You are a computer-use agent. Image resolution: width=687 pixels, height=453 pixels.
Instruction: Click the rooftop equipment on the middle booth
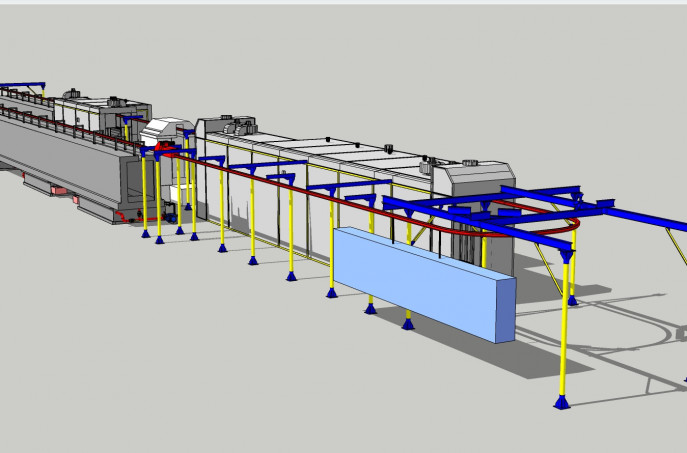238,127
